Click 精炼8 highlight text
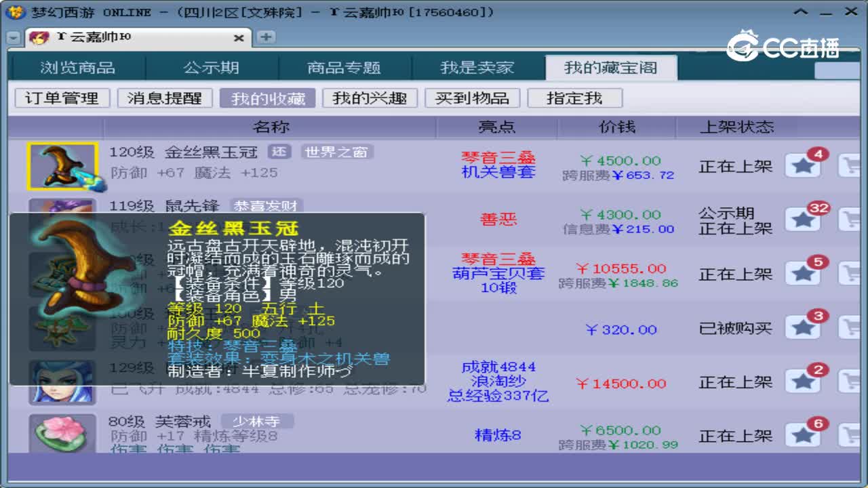868x488 pixels. 498,435
